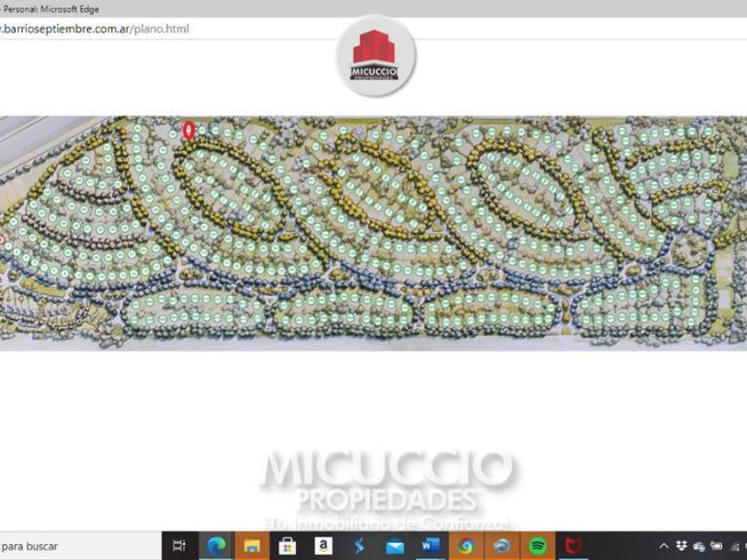Launch Microsoft Store from the taskbar
Screen dimensions: 747x560
coord(287,546)
